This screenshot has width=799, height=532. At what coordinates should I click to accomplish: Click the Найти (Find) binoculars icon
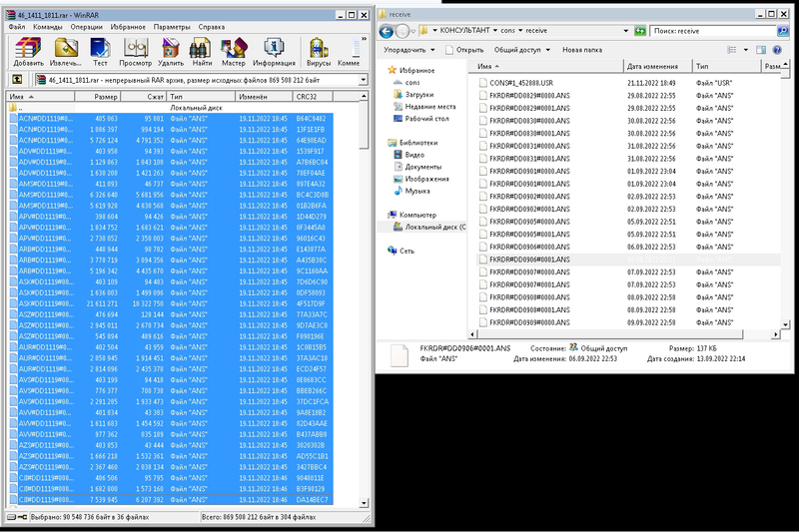(x=202, y=52)
